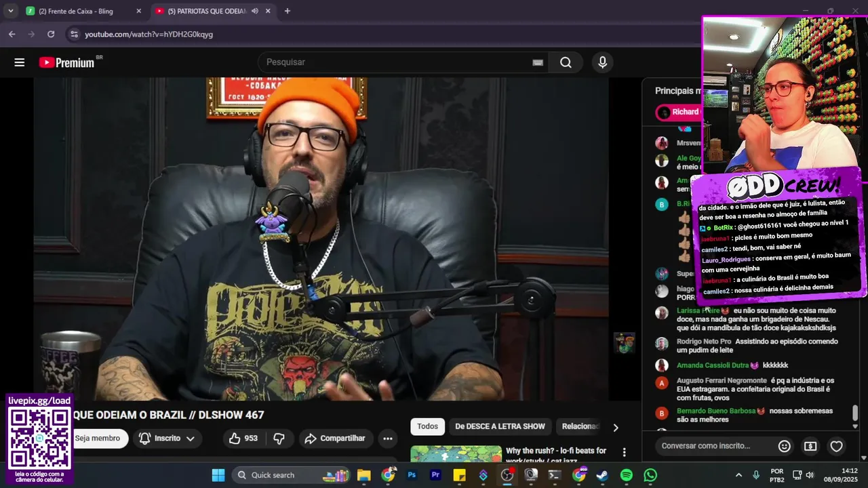
Task: Close the Frente de Caixa tab
Action: coord(139,11)
